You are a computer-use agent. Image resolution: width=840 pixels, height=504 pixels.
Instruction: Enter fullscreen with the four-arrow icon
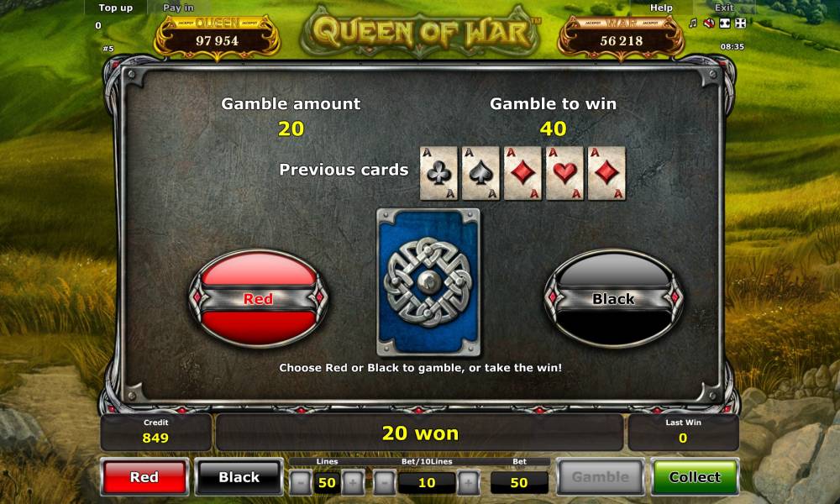tap(741, 23)
